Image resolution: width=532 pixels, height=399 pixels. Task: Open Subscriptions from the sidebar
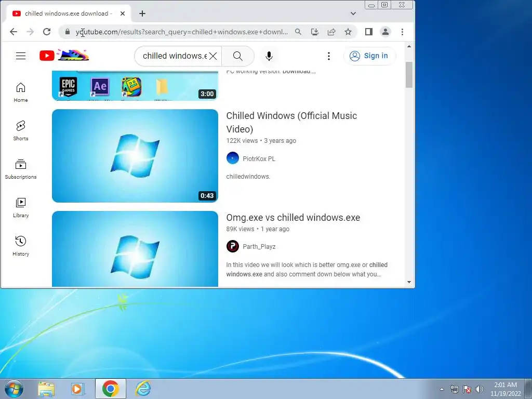21,169
